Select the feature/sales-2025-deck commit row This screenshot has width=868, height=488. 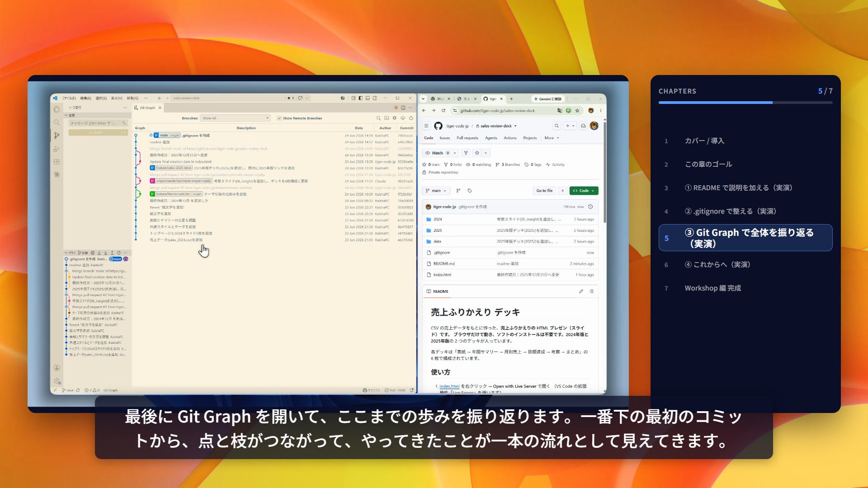tap(274, 168)
